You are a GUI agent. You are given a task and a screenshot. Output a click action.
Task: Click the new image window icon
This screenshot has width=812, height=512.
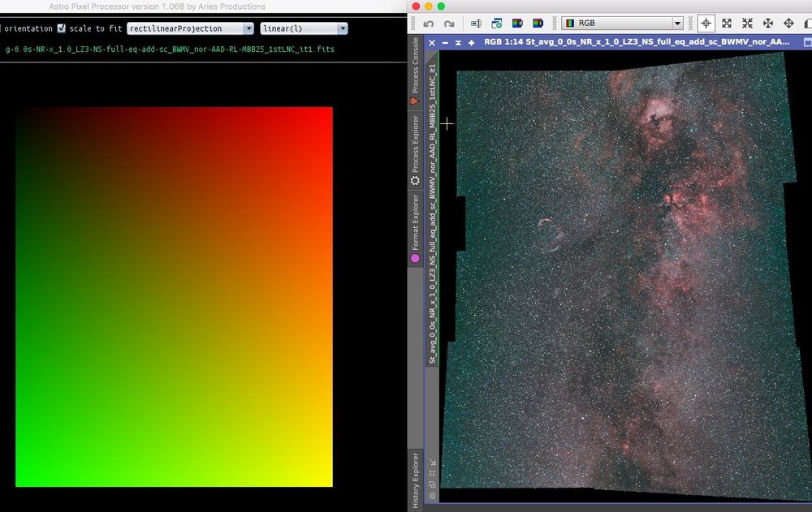pos(495,24)
